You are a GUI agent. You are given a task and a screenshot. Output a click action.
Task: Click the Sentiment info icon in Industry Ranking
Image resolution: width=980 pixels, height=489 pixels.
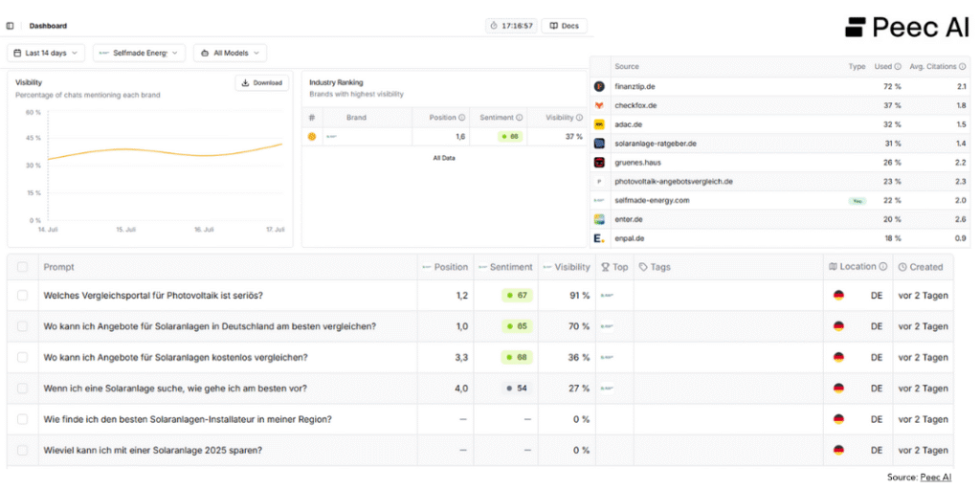[520, 118]
